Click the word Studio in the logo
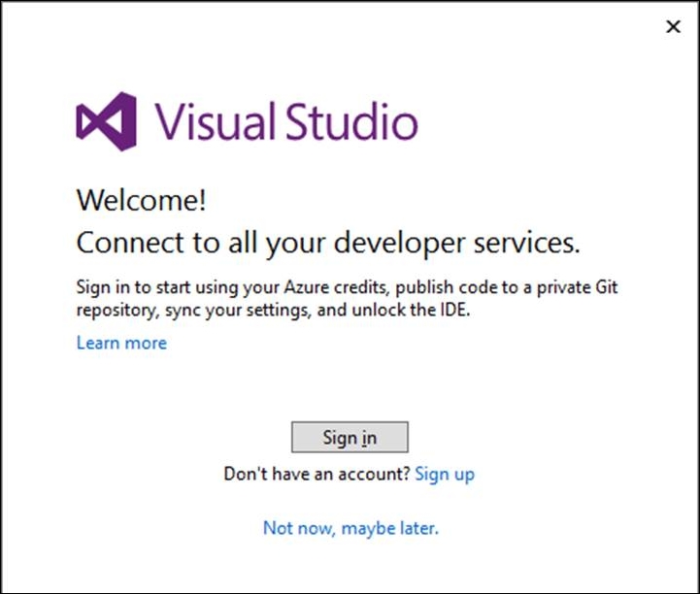700x594 pixels. click(351, 121)
